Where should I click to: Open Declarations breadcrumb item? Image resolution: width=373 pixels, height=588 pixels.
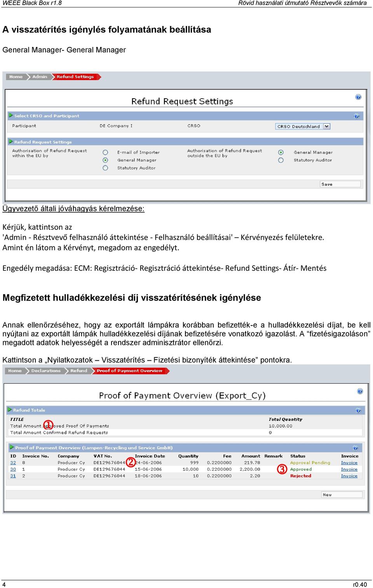pos(46,371)
